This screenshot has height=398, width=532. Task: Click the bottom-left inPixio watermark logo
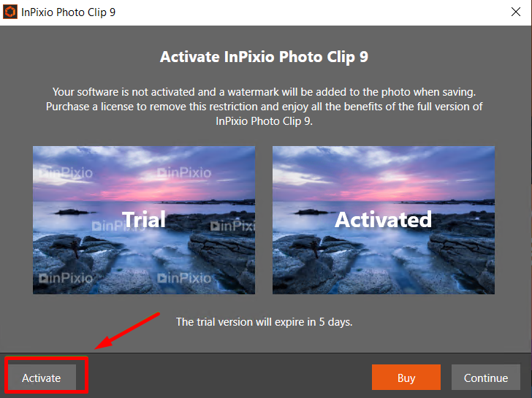point(65,278)
